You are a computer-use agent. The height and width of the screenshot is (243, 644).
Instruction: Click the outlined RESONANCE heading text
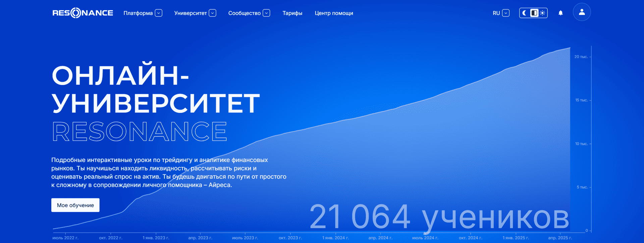140,131
